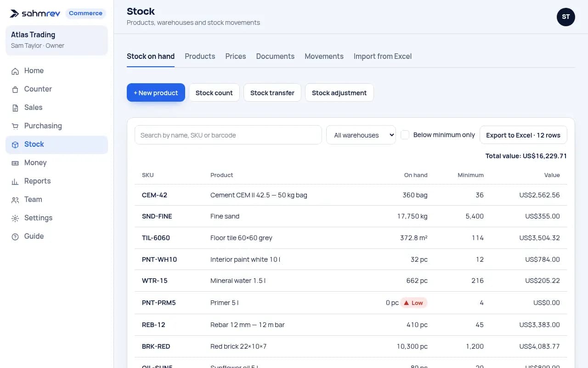The width and height of the screenshot is (588, 368).
Task: Click the Guide question mark icon
Action: (15, 236)
